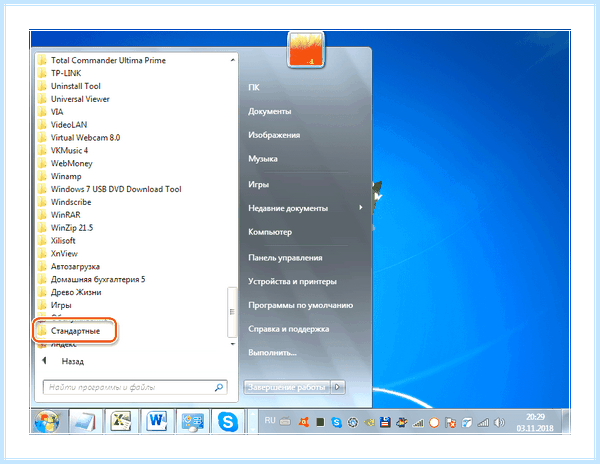Open Музыка from the right pane
600x464 pixels.
click(262, 159)
